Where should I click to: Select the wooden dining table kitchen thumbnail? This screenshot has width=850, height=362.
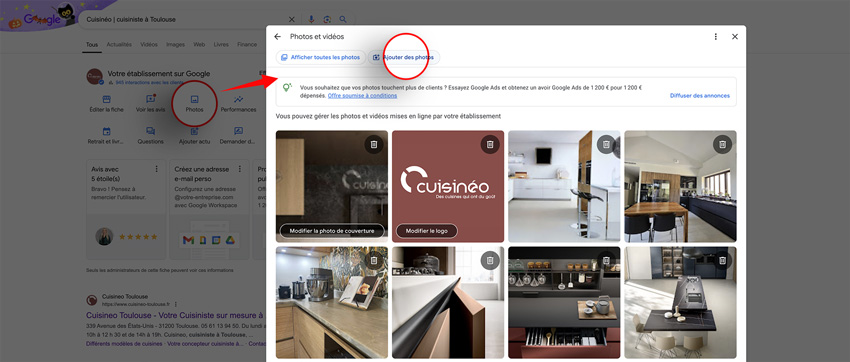click(680, 186)
